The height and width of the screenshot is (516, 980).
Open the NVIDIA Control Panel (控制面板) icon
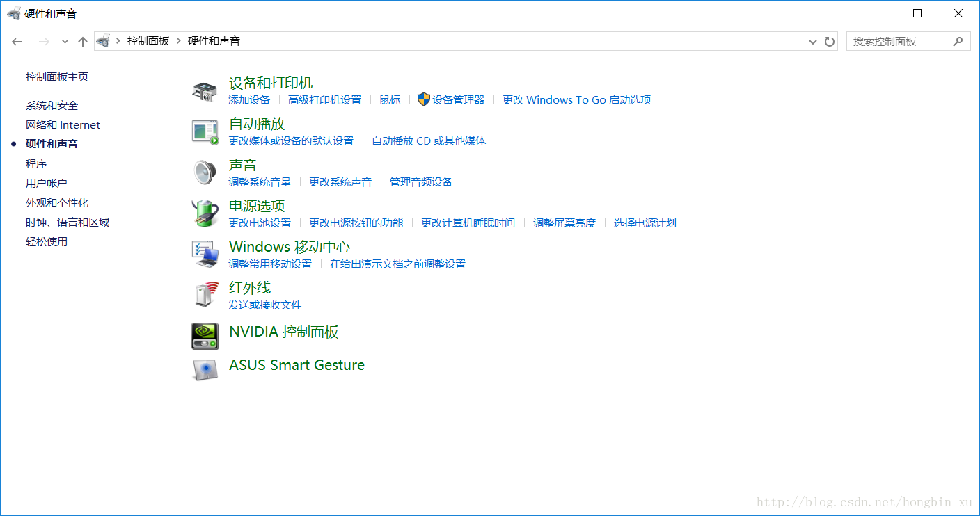point(205,337)
